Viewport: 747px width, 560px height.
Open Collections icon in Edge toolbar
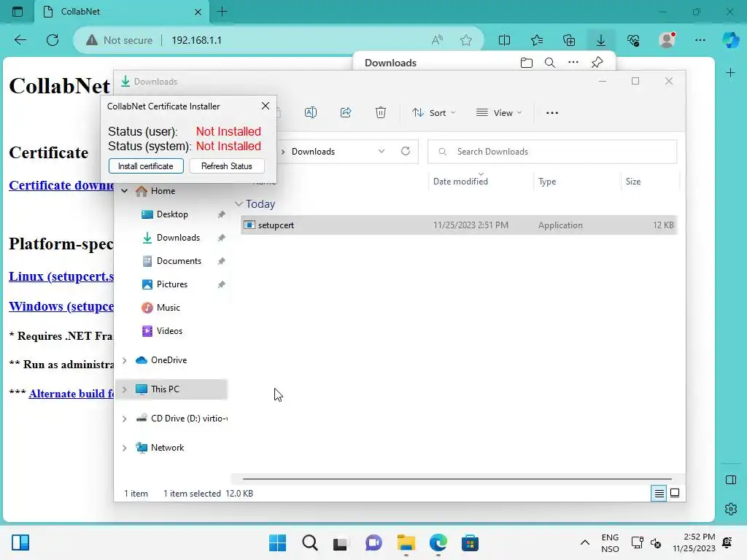(x=569, y=40)
